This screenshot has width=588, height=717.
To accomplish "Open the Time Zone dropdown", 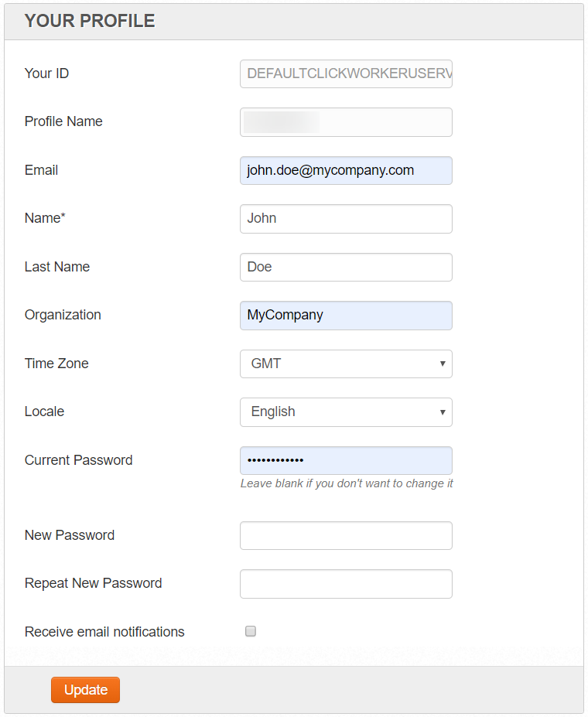I will point(346,364).
